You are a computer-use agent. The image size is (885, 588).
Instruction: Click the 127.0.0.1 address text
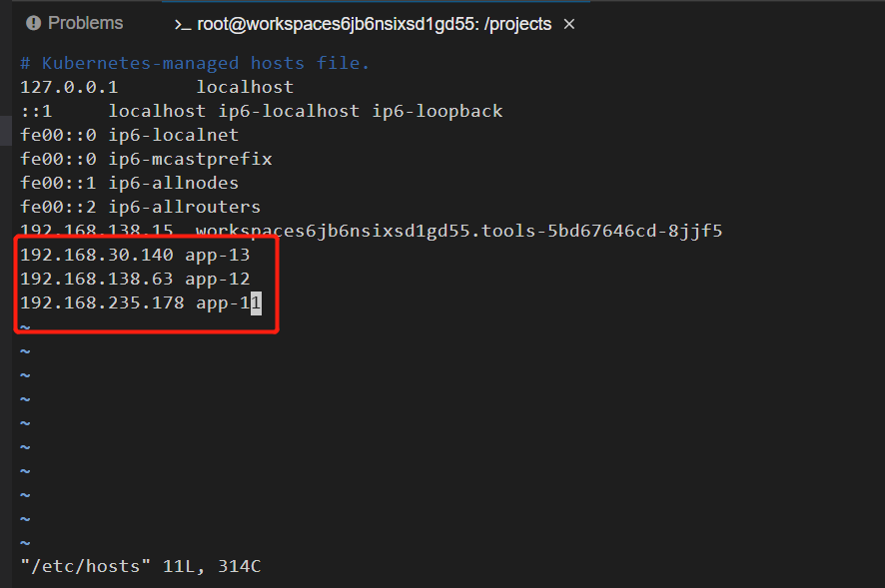click(x=69, y=87)
